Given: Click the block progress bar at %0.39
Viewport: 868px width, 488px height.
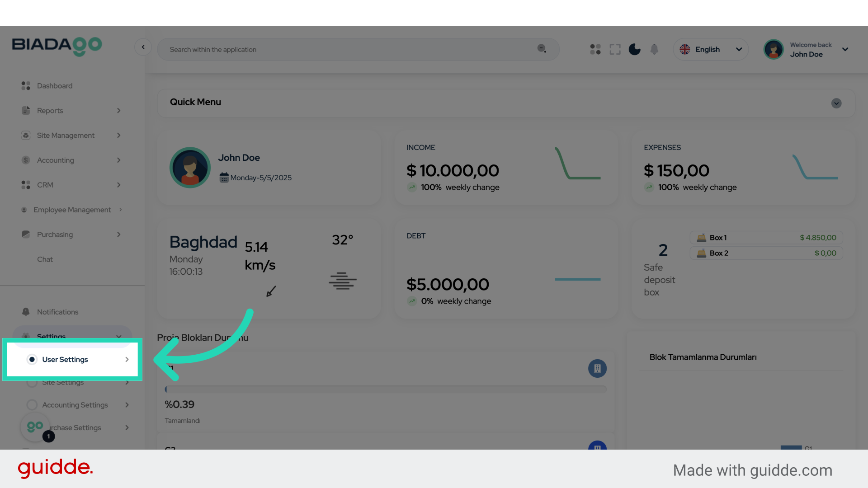Looking at the screenshot, I should pos(386,389).
